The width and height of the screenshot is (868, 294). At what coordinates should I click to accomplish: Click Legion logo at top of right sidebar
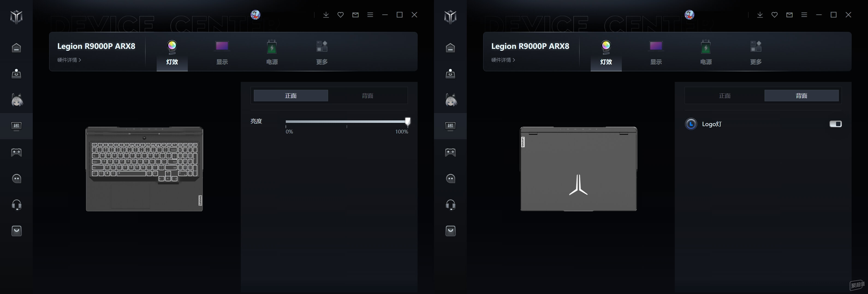[450, 17]
